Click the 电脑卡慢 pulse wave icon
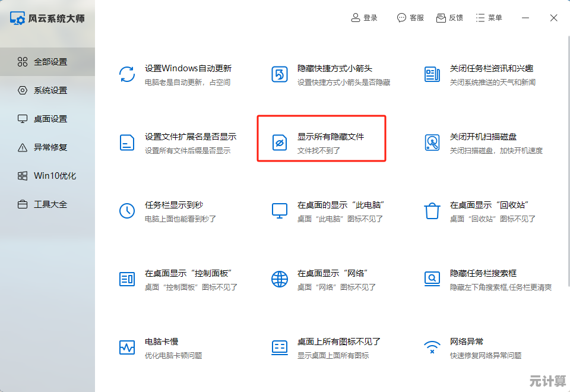This screenshot has width=570, height=392. pyautogui.click(x=127, y=347)
